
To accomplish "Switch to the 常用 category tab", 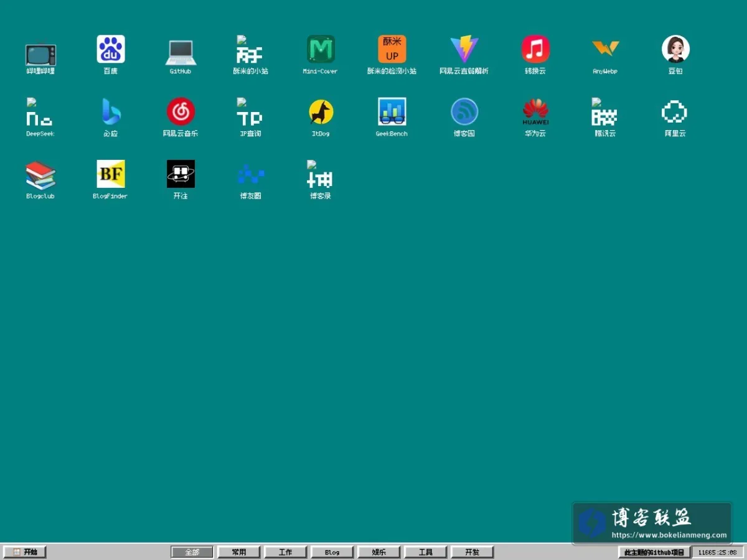I will click(x=239, y=552).
